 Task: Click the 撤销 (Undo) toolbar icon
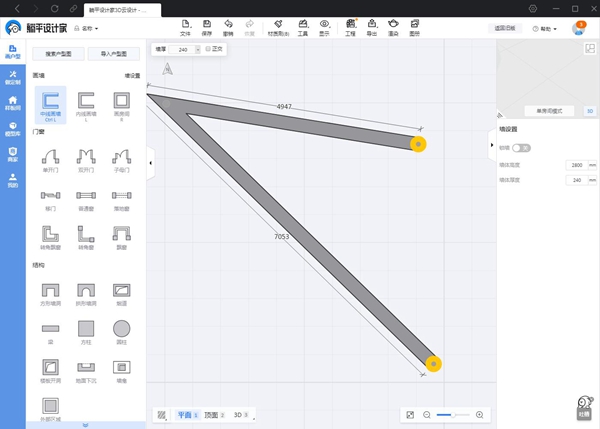tap(228, 26)
